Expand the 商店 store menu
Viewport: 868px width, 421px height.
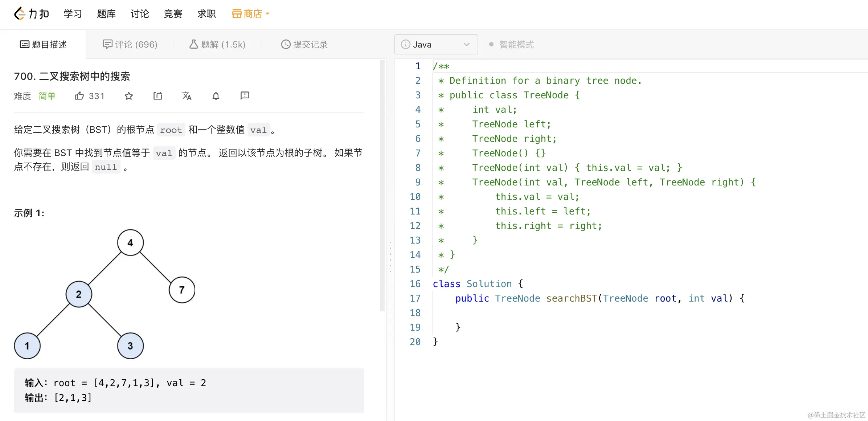pos(250,14)
